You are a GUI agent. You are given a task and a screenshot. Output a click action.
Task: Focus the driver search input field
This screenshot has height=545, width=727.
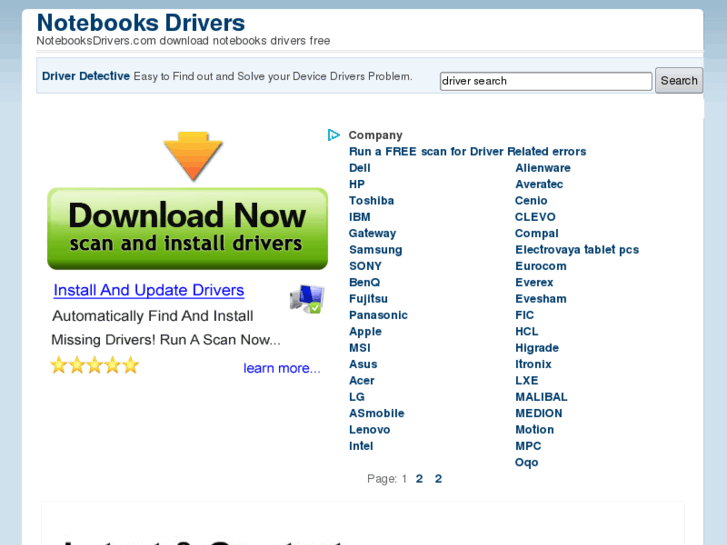546,81
